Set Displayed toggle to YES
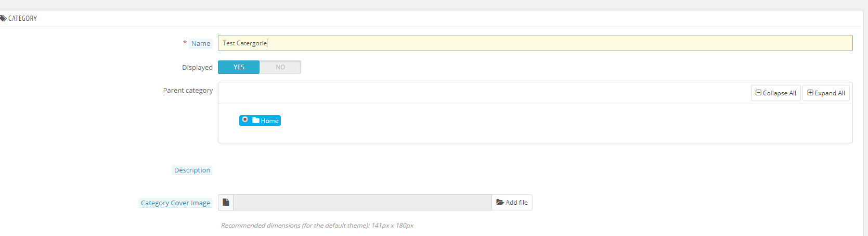Viewport: 868px width, 236px height. pos(239,67)
